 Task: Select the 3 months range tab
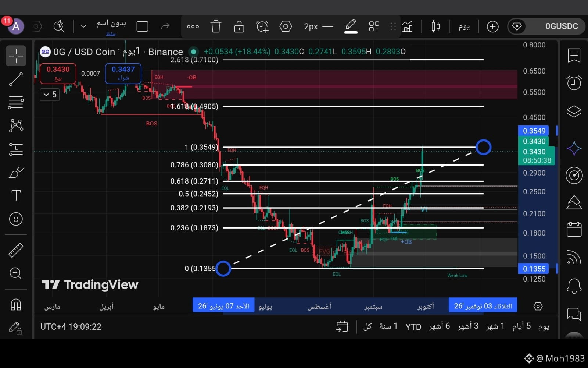468,326
